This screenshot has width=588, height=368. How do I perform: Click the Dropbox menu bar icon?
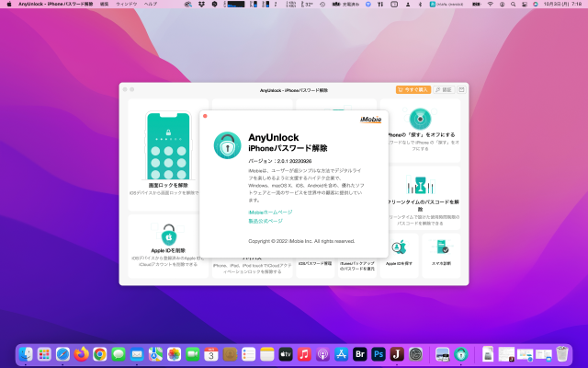click(201, 4)
